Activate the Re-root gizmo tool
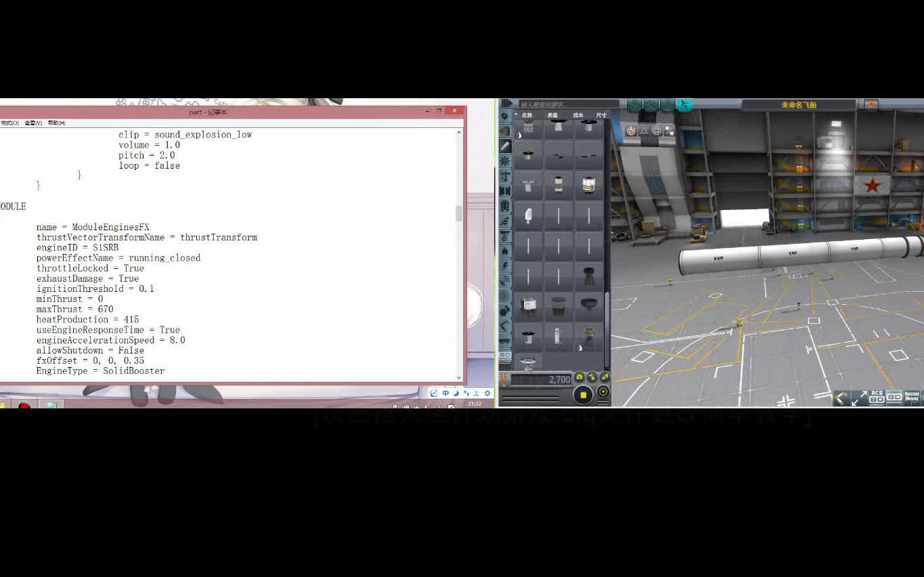Image resolution: width=924 pixels, height=577 pixels. click(x=669, y=131)
